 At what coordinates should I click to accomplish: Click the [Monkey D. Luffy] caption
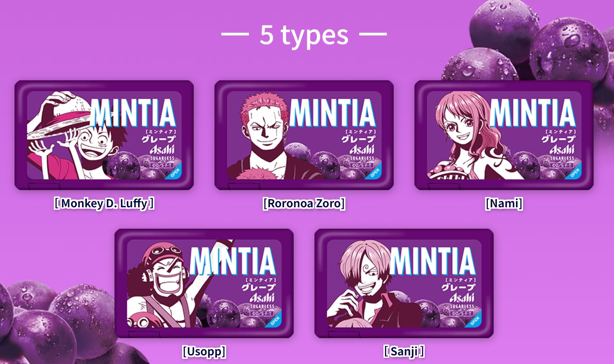coord(104,203)
